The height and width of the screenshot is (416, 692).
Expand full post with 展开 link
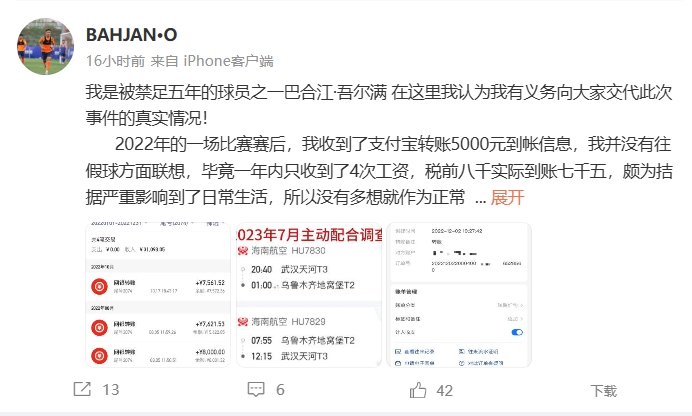point(507,197)
